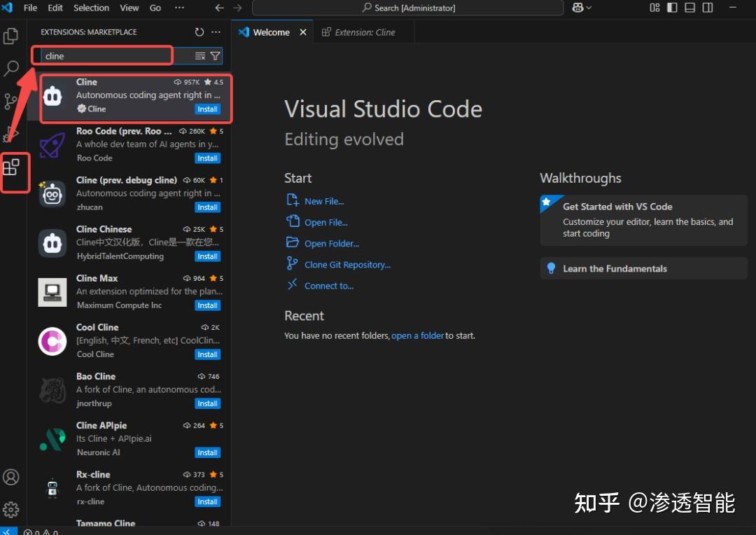Install the Rx-cline extension
The width and height of the screenshot is (756, 535).
pos(208,501)
